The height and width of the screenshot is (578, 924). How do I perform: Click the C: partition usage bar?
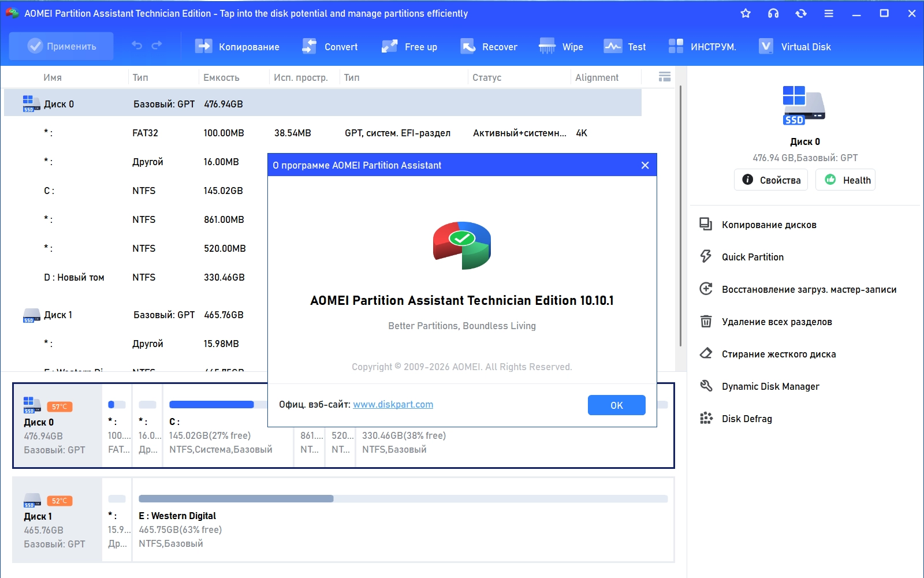[x=218, y=404]
